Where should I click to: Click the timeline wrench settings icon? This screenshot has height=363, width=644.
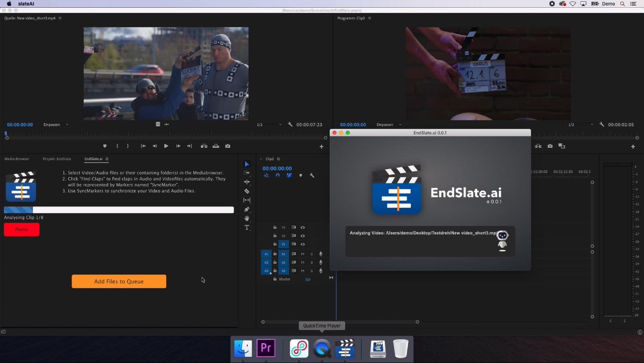(x=312, y=175)
